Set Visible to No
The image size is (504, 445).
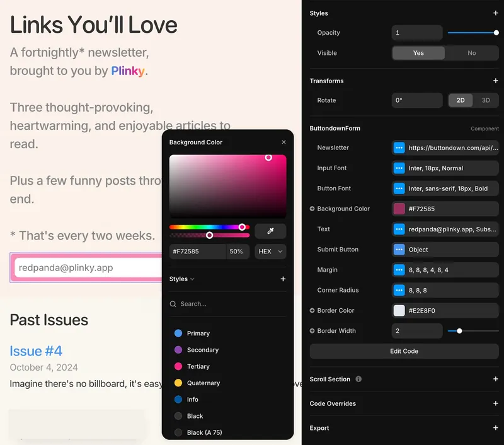point(472,53)
